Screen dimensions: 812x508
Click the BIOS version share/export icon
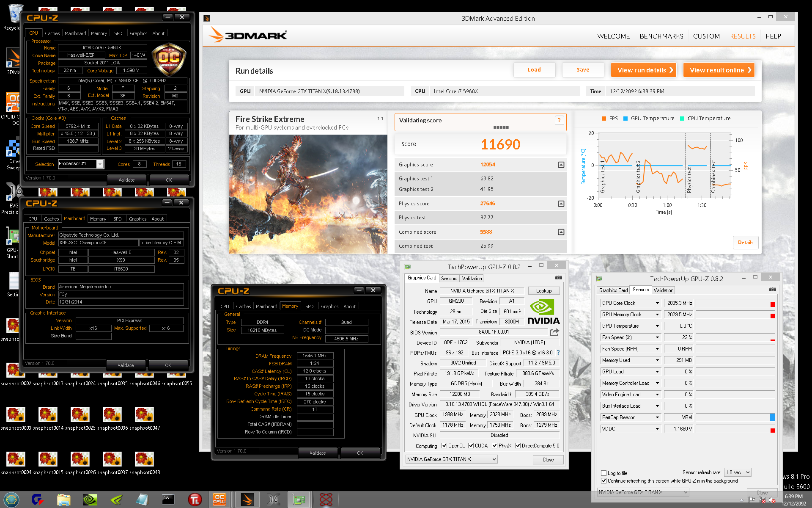(554, 332)
